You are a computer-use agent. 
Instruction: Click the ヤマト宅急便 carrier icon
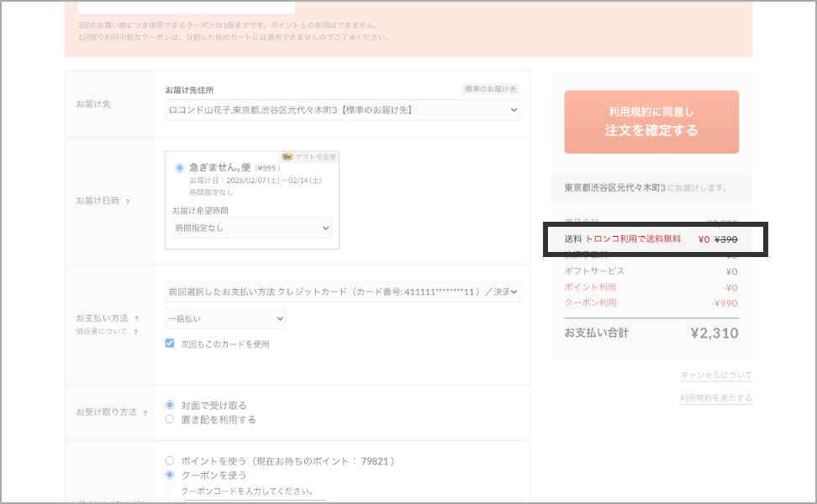pos(287,156)
